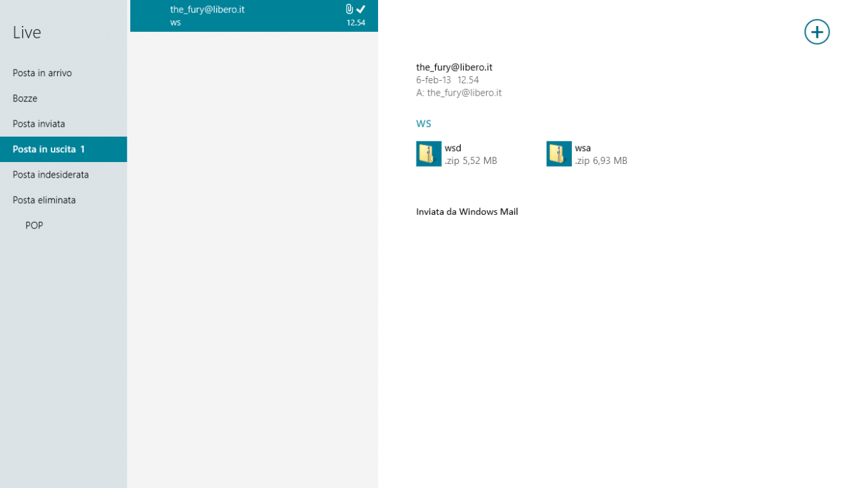Compose a new message with the plus icon
Screen dimensions: 868x488
[x=817, y=32]
